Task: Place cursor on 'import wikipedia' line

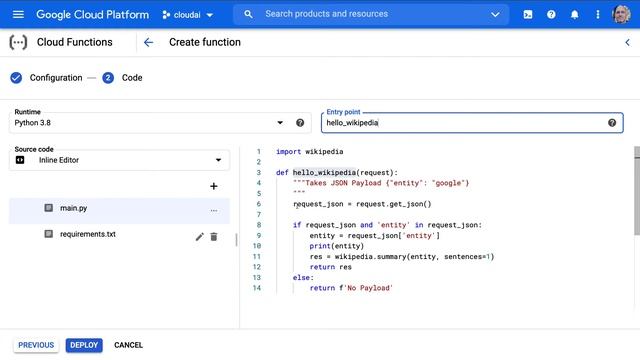Action: (x=309, y=151)
